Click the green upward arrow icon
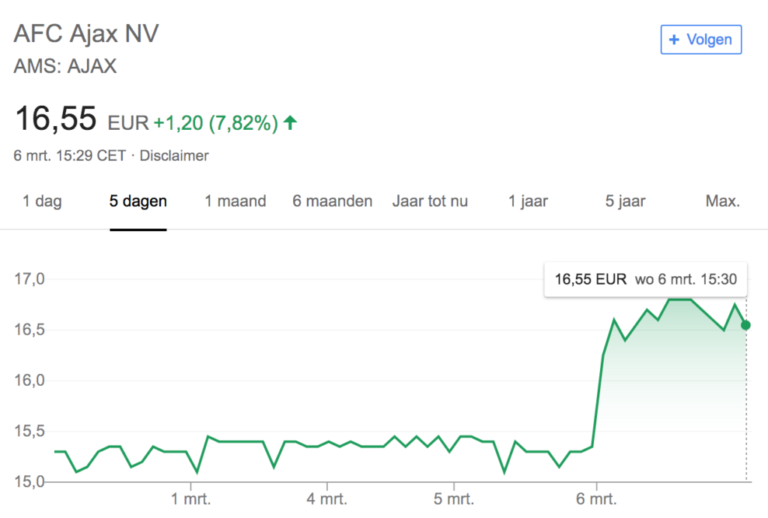Viewport: 768px width, 518px height. 290,123
